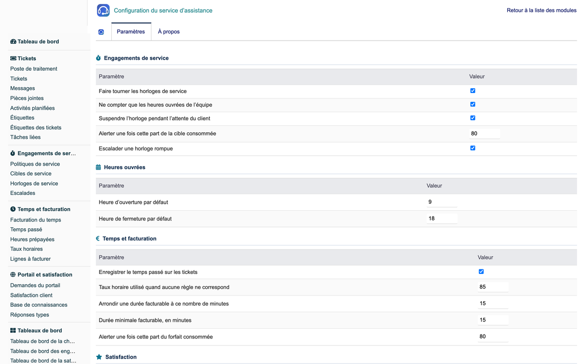Click forfait consommée alert field showing 80
Image resolution: width=588 pixels, height=364 pixels.
[x=493, y=337]
